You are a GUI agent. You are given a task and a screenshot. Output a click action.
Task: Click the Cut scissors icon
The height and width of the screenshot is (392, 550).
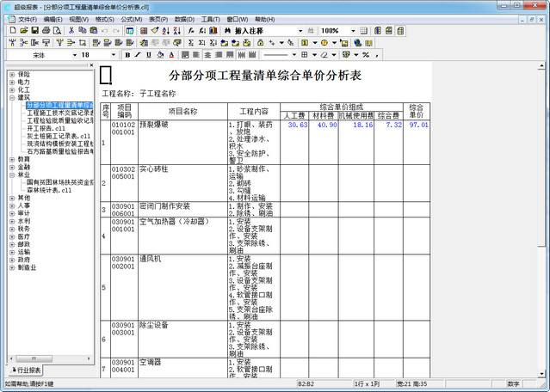pos(71,30)
